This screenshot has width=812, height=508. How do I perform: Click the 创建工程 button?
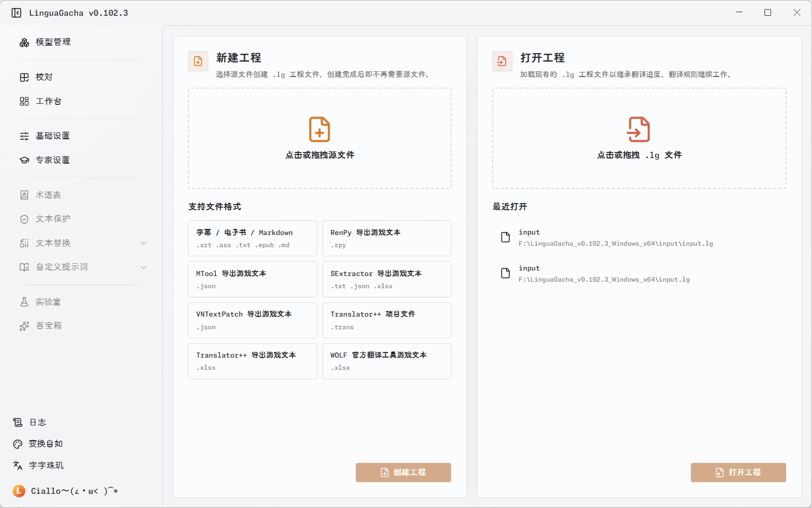click(403, 473)
